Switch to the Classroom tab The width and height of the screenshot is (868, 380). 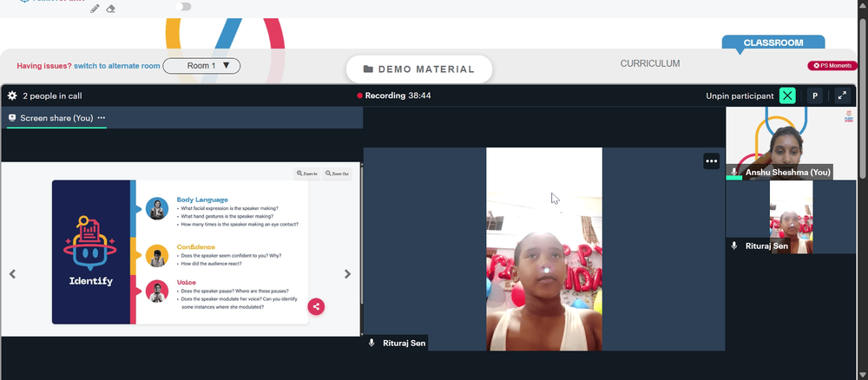[773, 43]
